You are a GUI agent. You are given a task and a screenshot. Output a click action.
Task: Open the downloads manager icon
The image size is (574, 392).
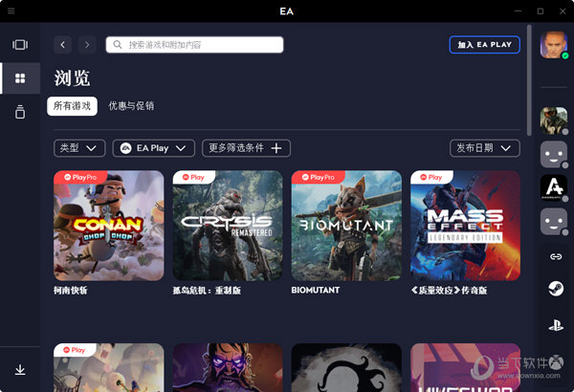tap(20, 370)
